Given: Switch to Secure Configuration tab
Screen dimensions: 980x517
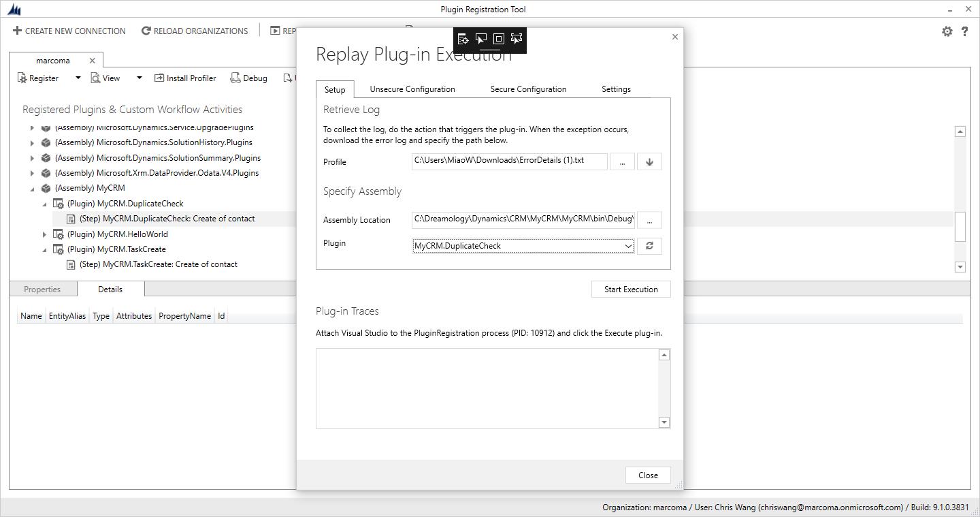Looking at the screenshot, I should 528,89.
